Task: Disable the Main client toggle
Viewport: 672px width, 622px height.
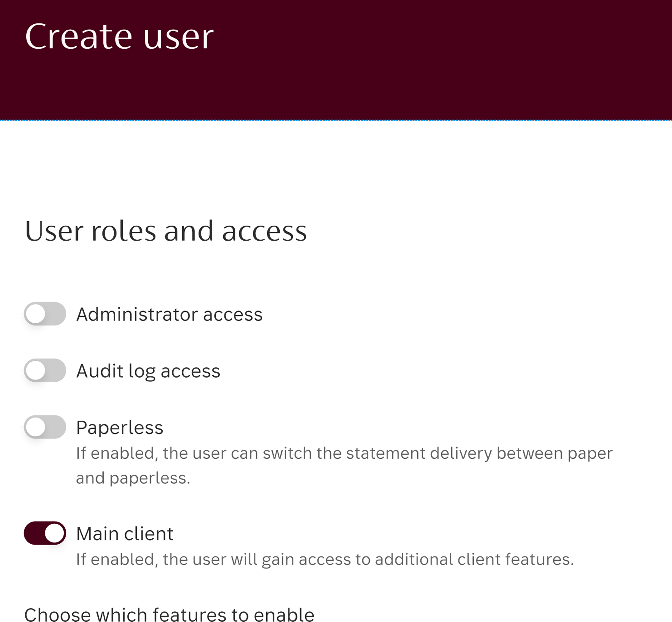Action: point(45,533)
